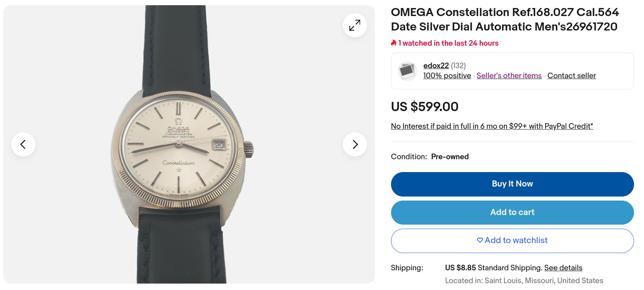This screenshot has width=644, height=290.
Task: See details for Standard Shipping
Action: pos(563,268)
